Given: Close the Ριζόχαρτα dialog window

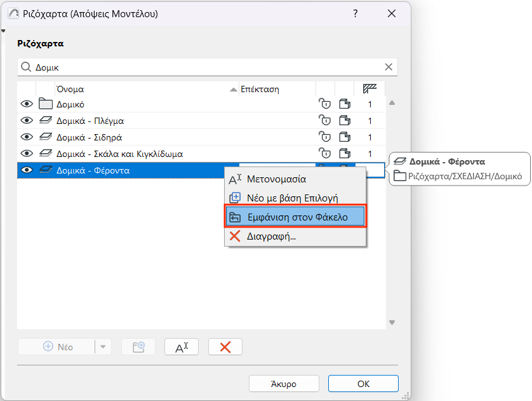Looking at the screenshot, I should [392, 13].
